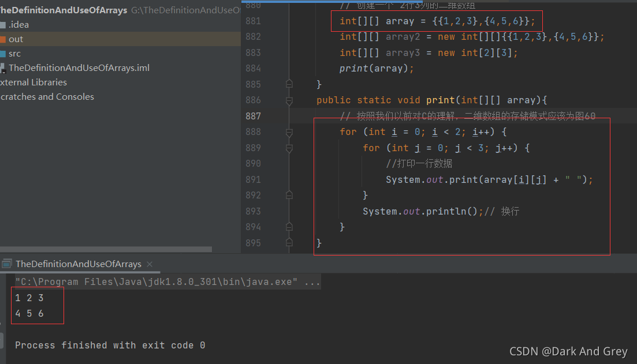Viewport: 637px width, 364px height.
Task: Click the orange out folder icon
Action: point(3,39)
